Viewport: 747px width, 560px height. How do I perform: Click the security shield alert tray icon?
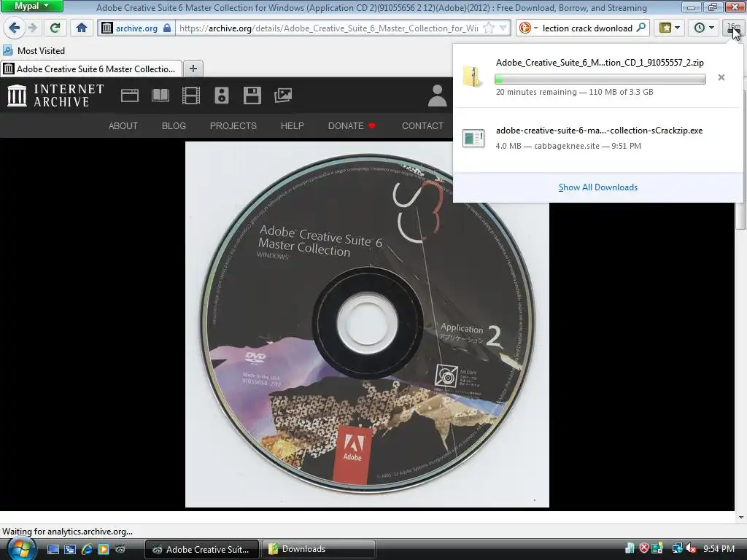(644, 548)
